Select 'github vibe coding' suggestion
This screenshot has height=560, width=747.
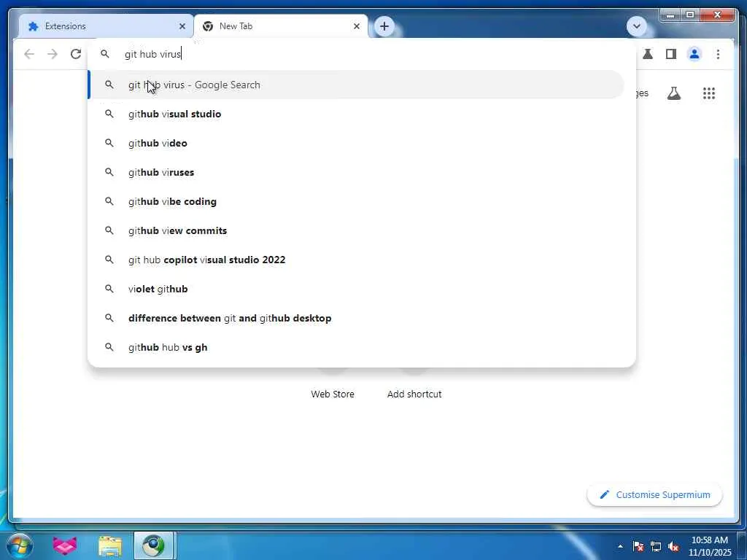(x=356, y=201)
